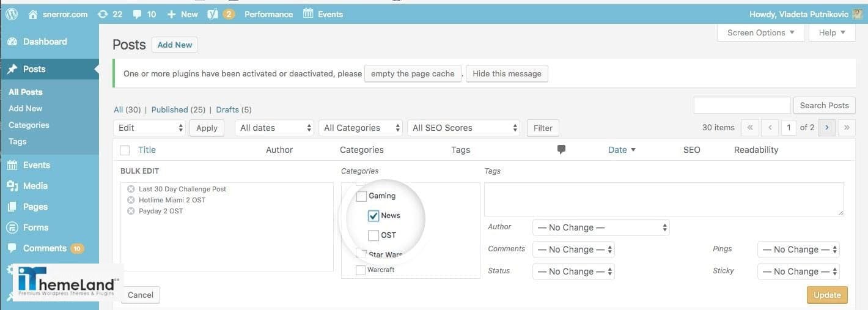Click the Dashboard gauge icon in the sidebar
Image resolution: width=868 pixels, height=310 pixels.
[x=12, y=42]
